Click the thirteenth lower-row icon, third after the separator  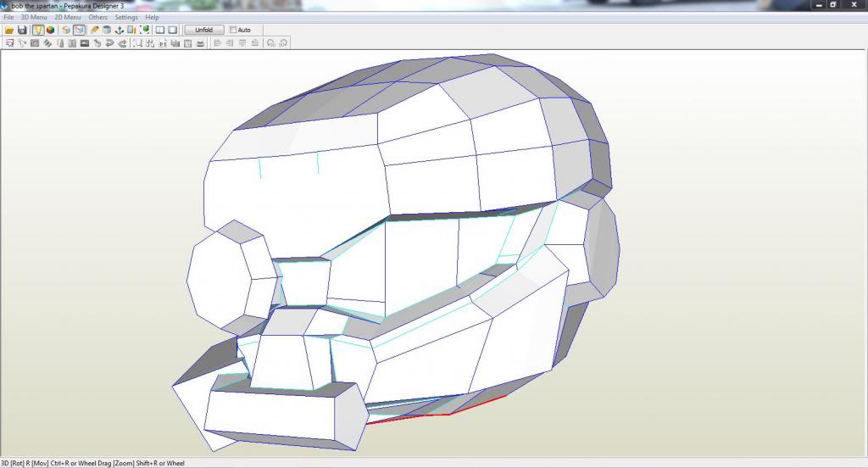coord(163,43)
